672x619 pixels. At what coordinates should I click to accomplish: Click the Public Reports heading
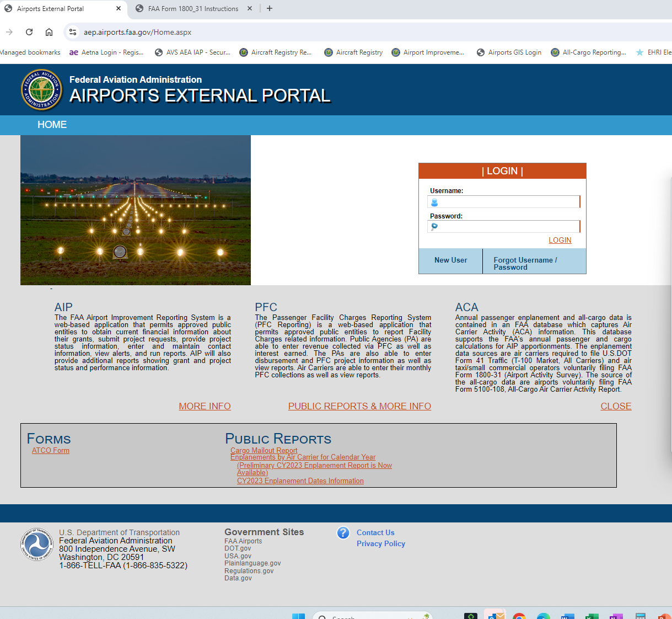(x=278, y=439)
